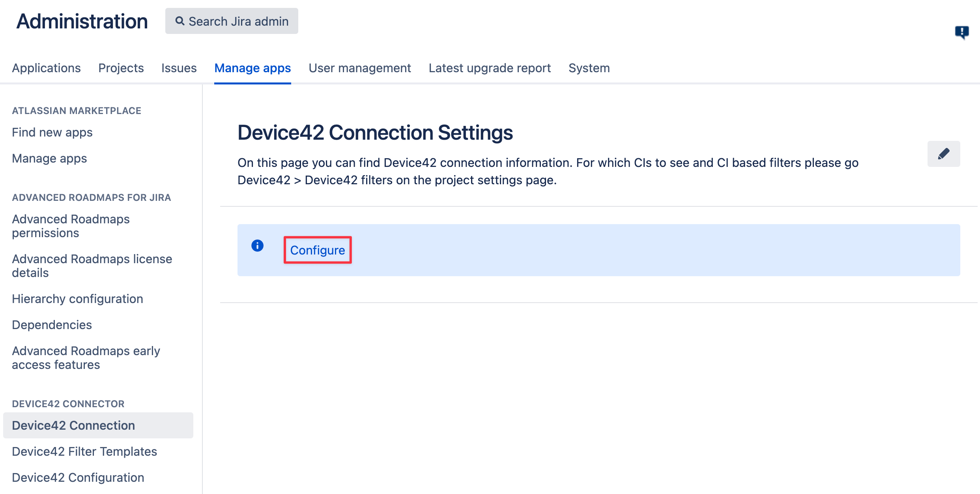The image size is (980, 494).
Task: Open Advanced Roadmaps license details
Action: pos(92,266)
